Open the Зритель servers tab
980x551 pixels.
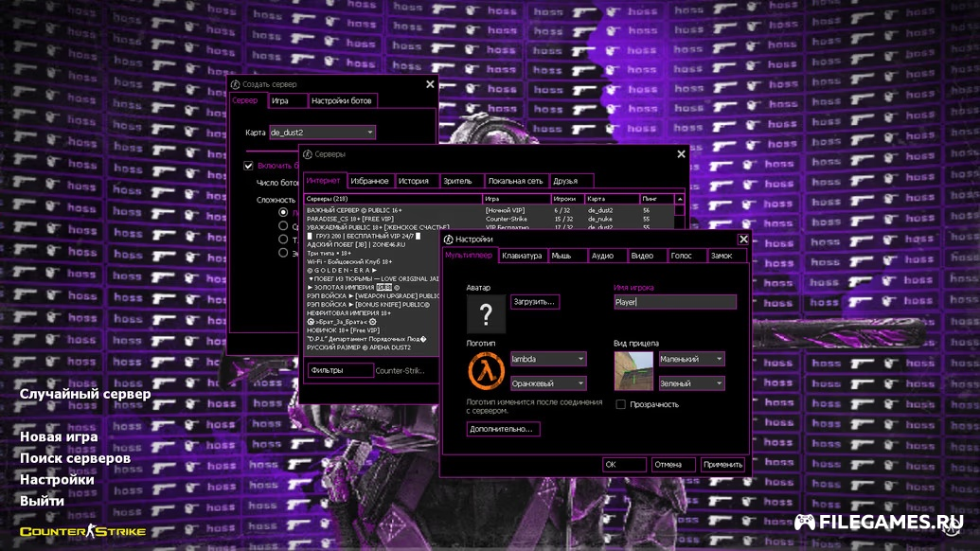click(x=461, y=181)
